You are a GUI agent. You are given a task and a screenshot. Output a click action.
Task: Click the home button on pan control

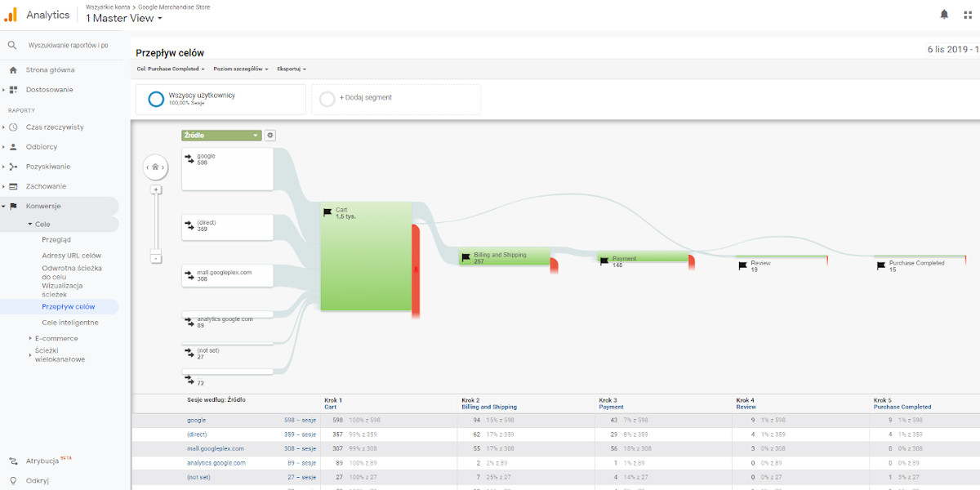(155, 167)
